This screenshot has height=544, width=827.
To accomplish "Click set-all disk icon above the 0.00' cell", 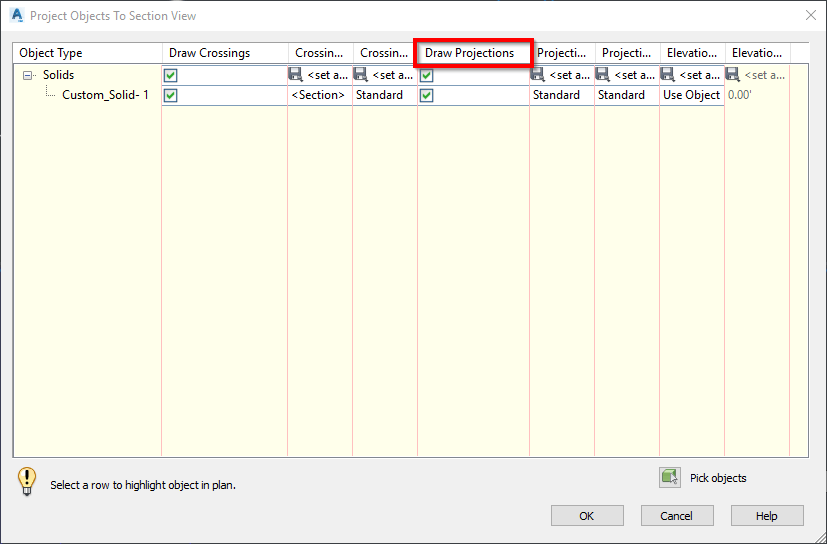I will pyautogui.click(x=733, y=74).
